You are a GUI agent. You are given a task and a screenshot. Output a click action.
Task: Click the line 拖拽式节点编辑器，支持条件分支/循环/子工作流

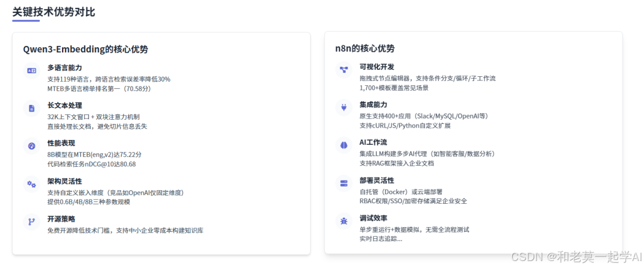coord(428,78)
